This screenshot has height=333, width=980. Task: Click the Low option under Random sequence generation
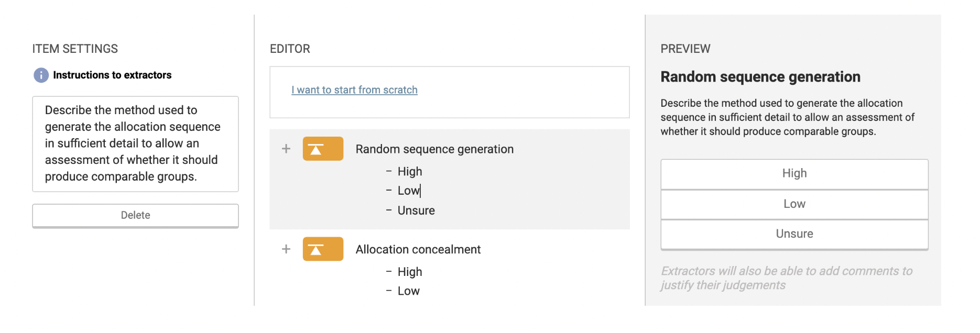pyautogui.click(x=408, y=191)
